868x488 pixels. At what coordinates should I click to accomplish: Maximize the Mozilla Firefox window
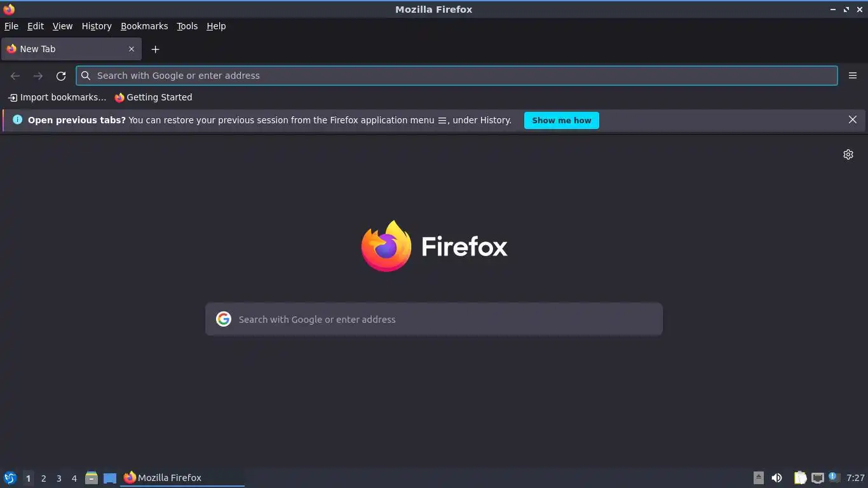(846, 10)
